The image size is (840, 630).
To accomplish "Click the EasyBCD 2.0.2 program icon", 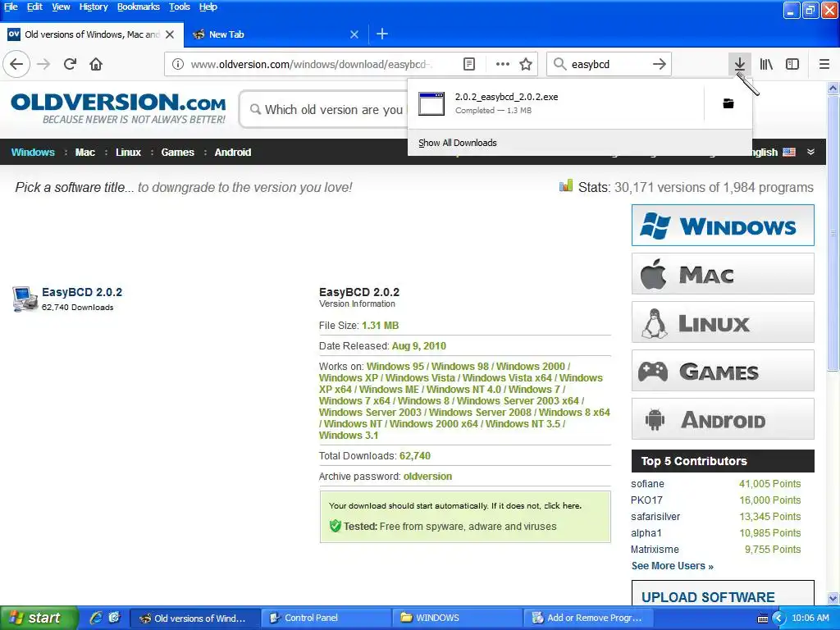I will coord(25,299).
